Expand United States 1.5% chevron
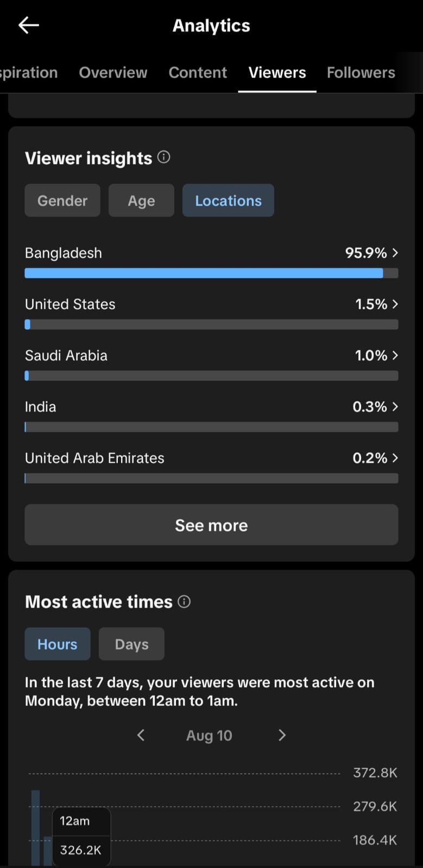The height and width of the screenshot is (868, 423). tap(395, 304)
